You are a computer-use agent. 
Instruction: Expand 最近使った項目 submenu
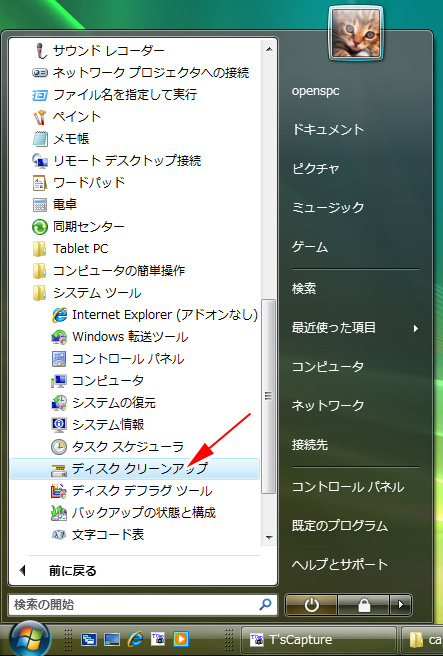coord(356,328)
